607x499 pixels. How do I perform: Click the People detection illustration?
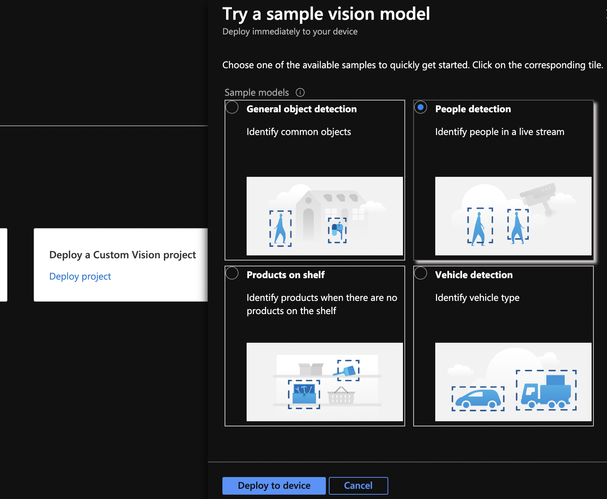tap(512, 213)
